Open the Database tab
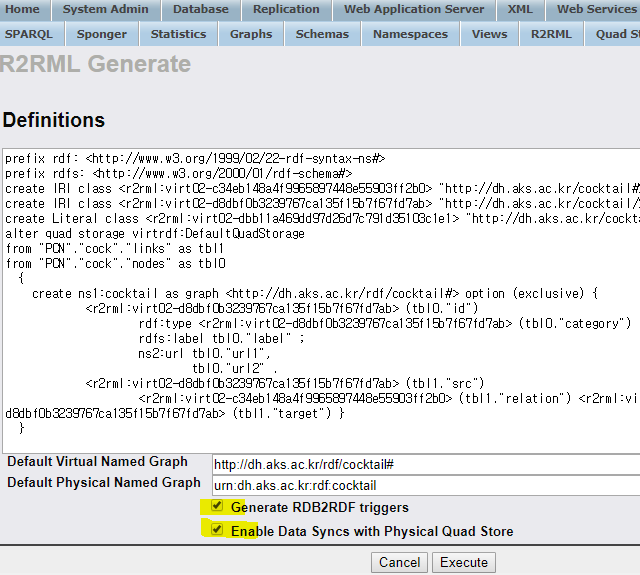 (200, 10)
